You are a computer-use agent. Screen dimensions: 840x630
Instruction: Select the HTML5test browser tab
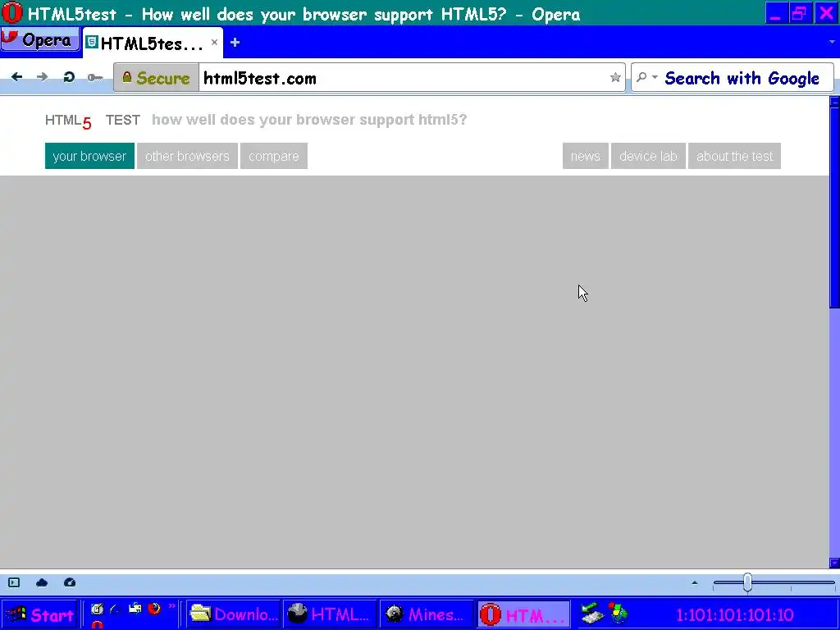pos(152,43)
